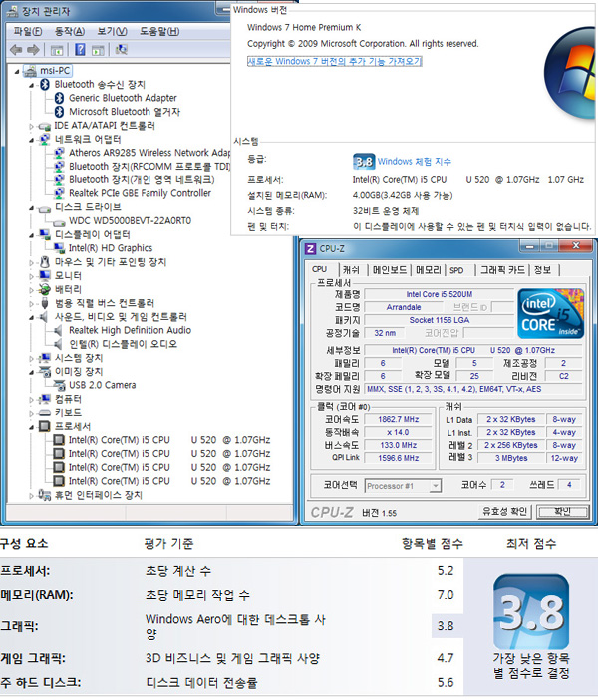Click the 5.6 hard disk score value

(445, 683)
